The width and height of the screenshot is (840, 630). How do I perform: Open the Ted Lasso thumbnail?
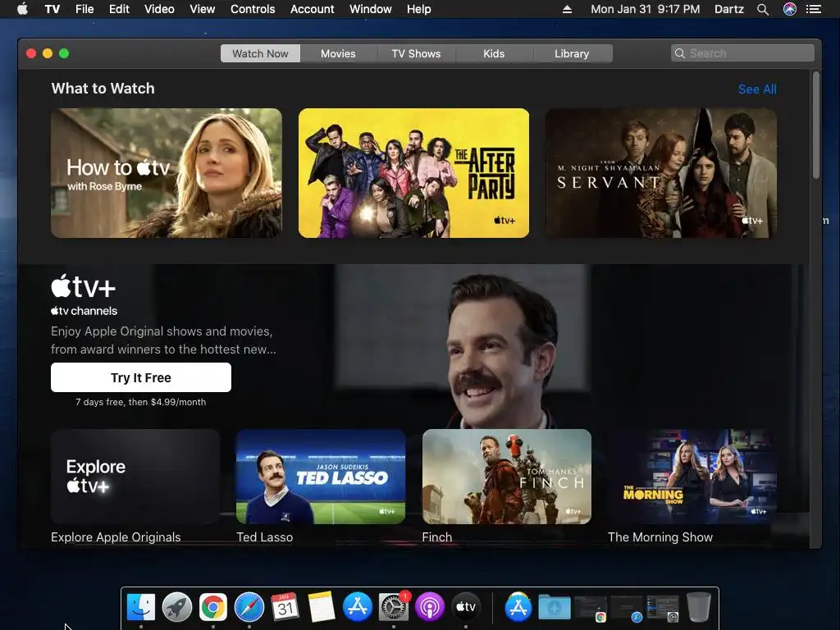coord(321,477)
